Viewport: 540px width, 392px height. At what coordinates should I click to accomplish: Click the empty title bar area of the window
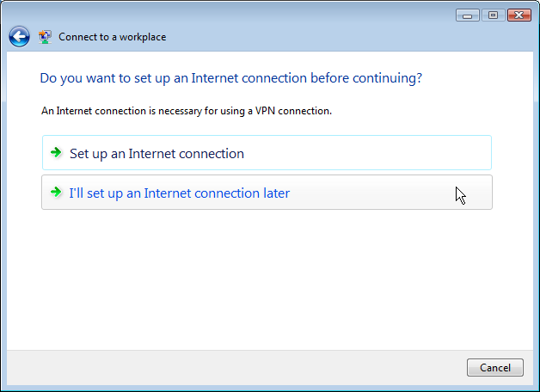[x=310, y=36]
